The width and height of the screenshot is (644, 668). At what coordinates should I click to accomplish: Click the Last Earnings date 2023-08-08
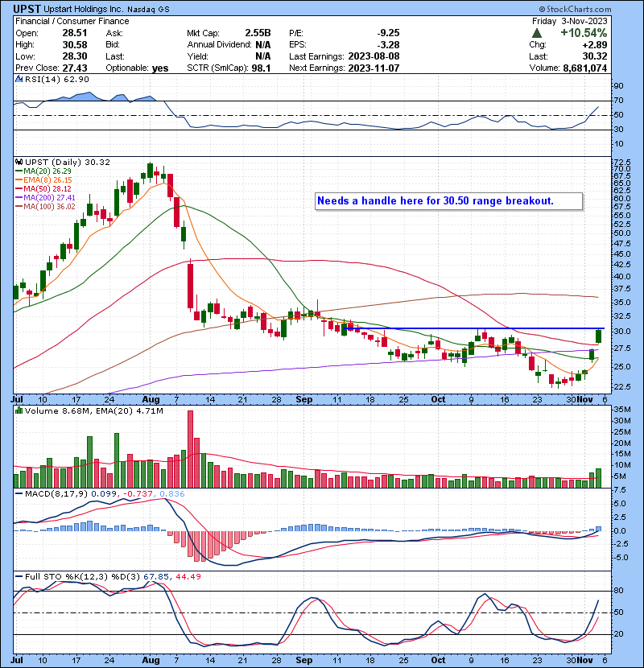(374, 56)
